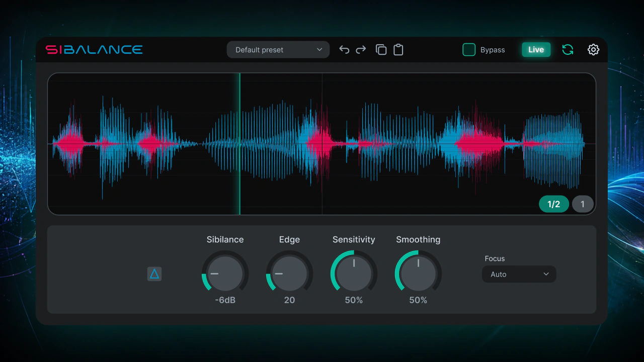Click the Edge label
This screenshot has height=362, width=644.
pos(289,240)
